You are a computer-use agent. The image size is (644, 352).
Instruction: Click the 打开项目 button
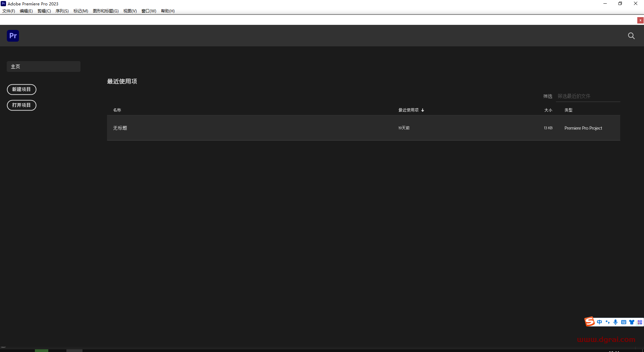point(21,105)
